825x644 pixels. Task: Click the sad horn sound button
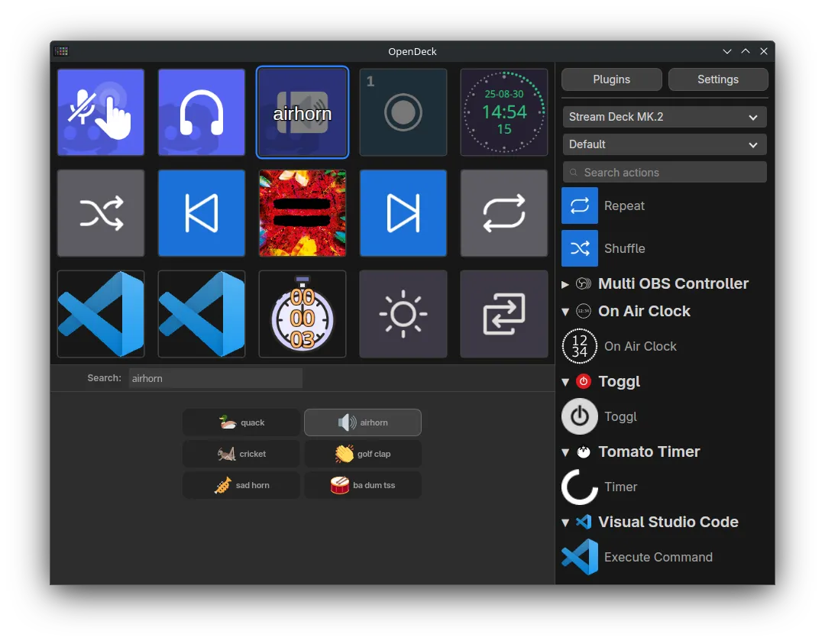(x=241, y=484)
